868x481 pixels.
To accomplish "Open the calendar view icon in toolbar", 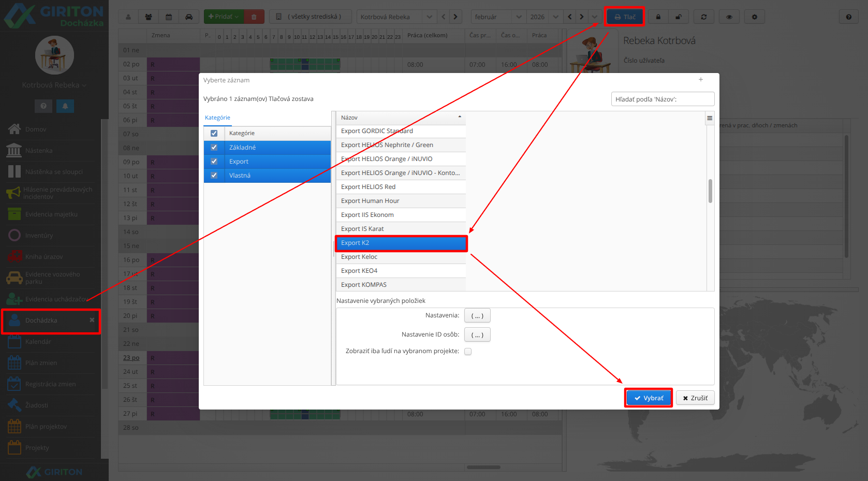I will pyautogui.click(x=169, y=17).
